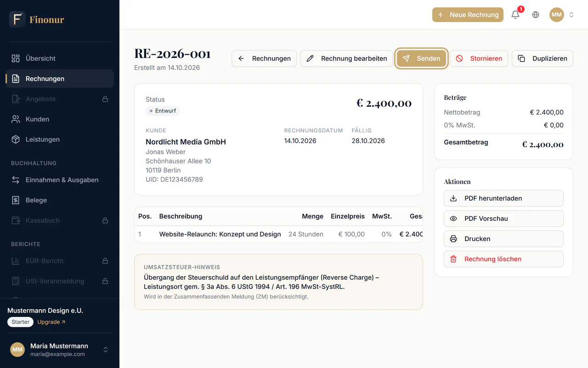Screen dimensions: 588x368
Task: Click the lock icon beside Angebote
Action: pyautogui.click(x=105, y=99)
